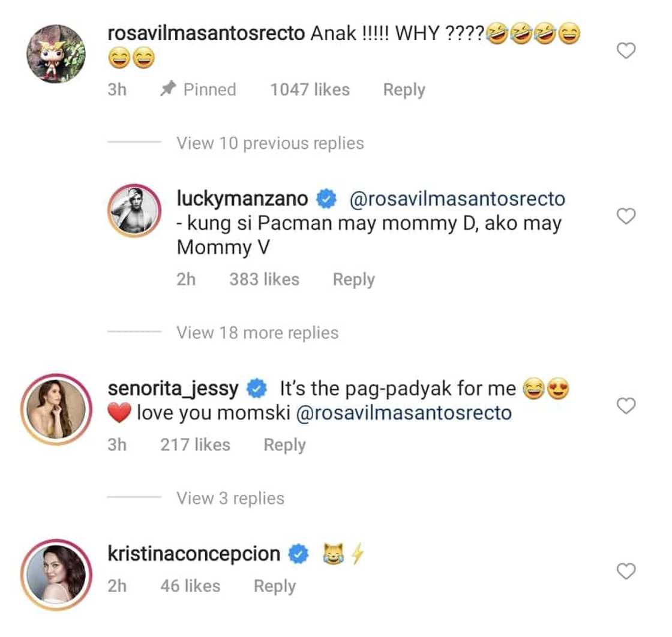Like luckymanzano's Mommy V reply

(626, 217)
